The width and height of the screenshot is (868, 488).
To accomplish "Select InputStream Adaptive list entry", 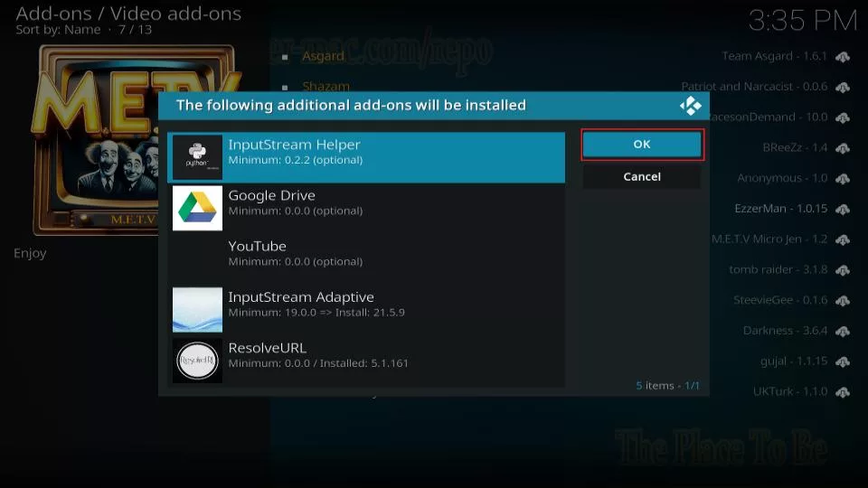I will click(x=366, y=304).
